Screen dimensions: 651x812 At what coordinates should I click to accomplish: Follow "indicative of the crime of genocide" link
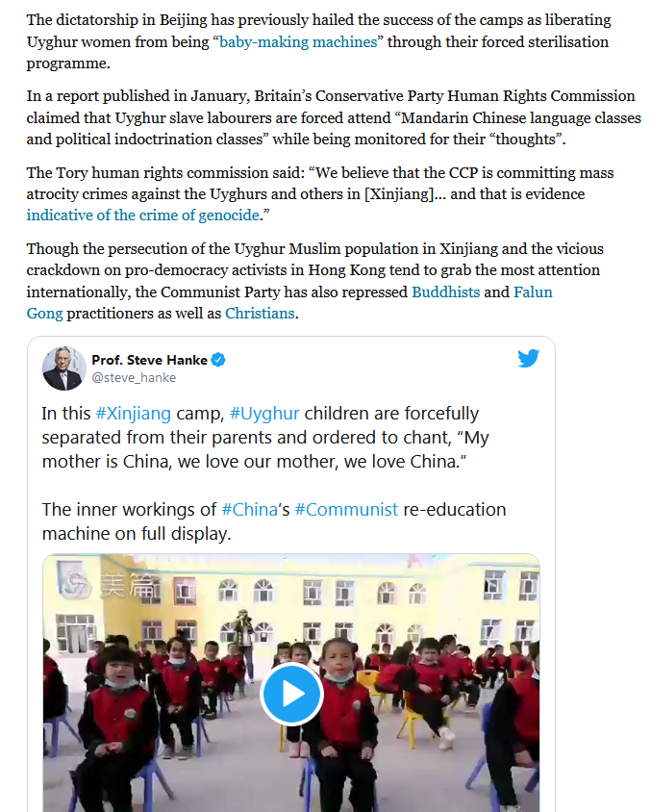[x=143, y=215]
